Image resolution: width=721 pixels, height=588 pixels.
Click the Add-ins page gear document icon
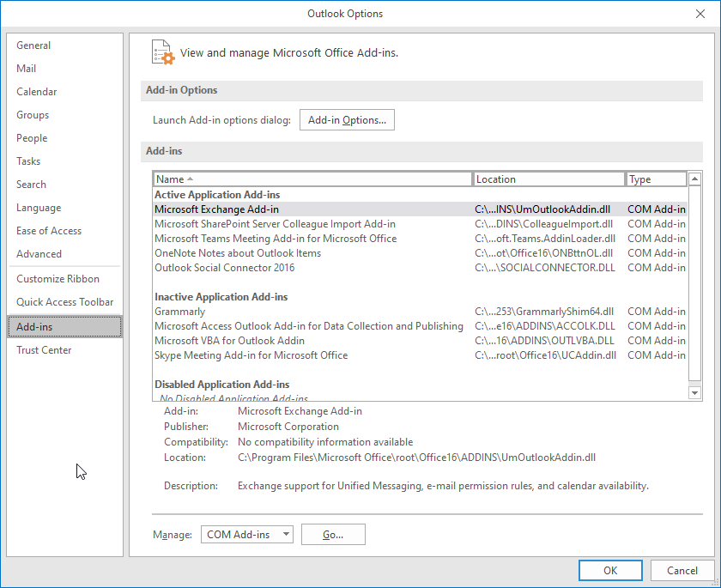tap(163, 52)
